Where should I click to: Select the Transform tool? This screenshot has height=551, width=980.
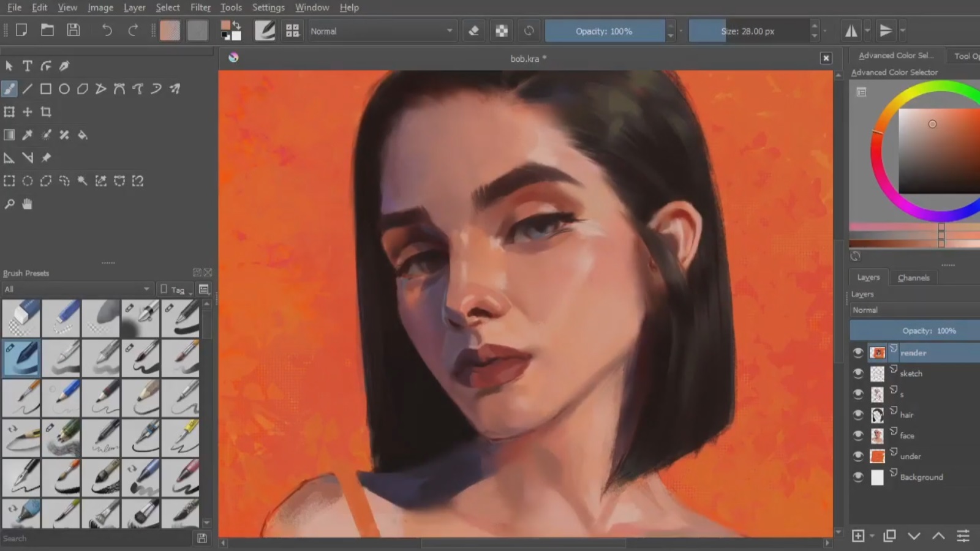(9, 112)
